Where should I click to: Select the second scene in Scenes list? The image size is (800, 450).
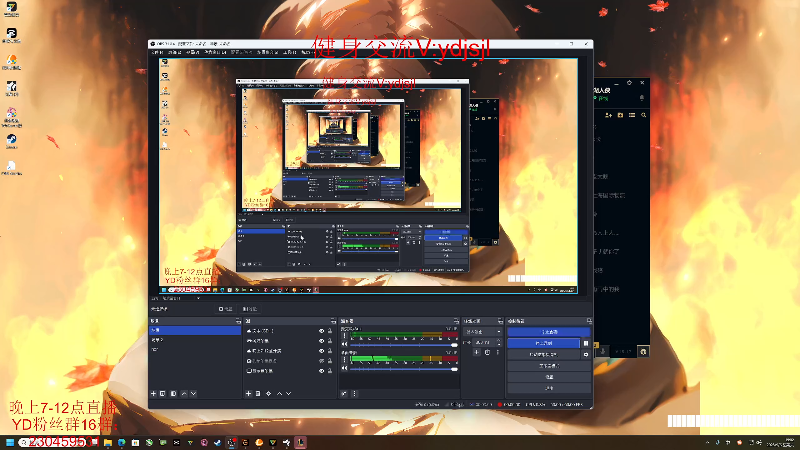coord(195,340)
